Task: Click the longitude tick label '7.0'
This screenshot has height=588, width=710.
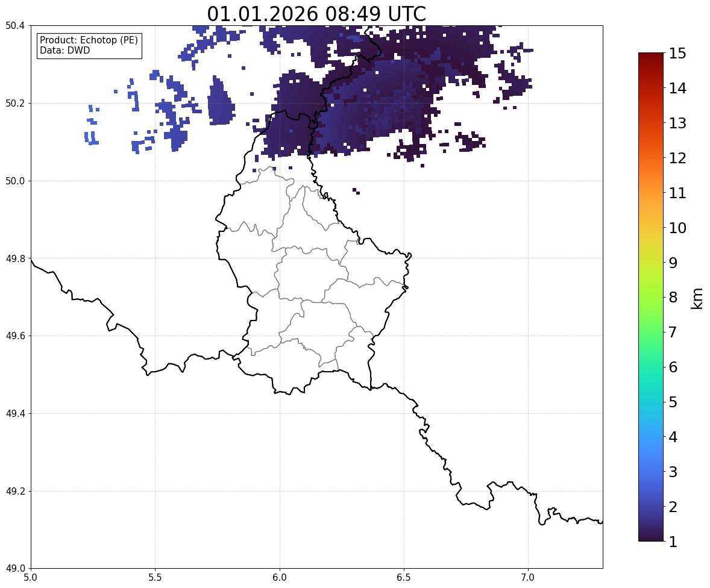Action: 528,578
